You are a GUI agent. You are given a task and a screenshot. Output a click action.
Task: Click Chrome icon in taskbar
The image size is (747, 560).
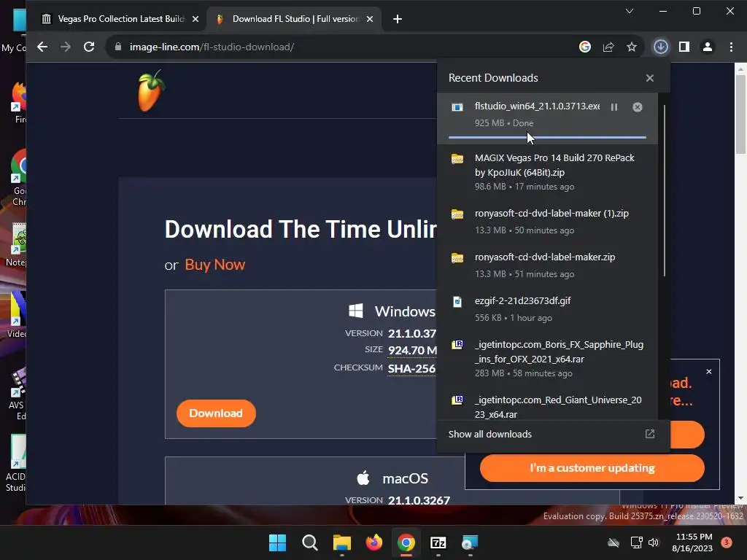pos(406,542)
